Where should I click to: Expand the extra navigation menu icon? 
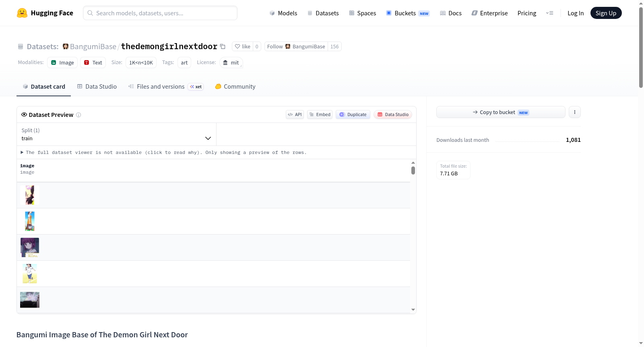click(549, 13)
